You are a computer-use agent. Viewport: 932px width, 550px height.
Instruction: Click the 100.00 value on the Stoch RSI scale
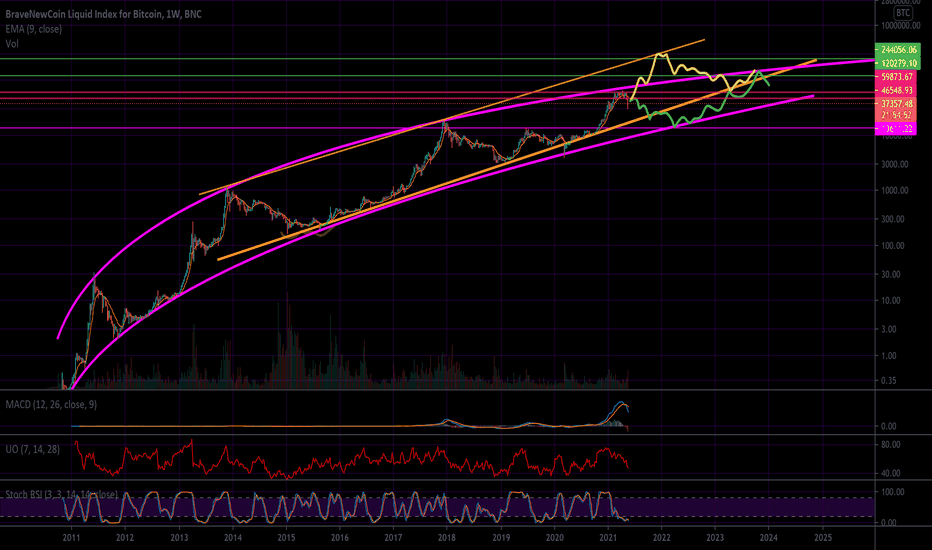(892, 492)
